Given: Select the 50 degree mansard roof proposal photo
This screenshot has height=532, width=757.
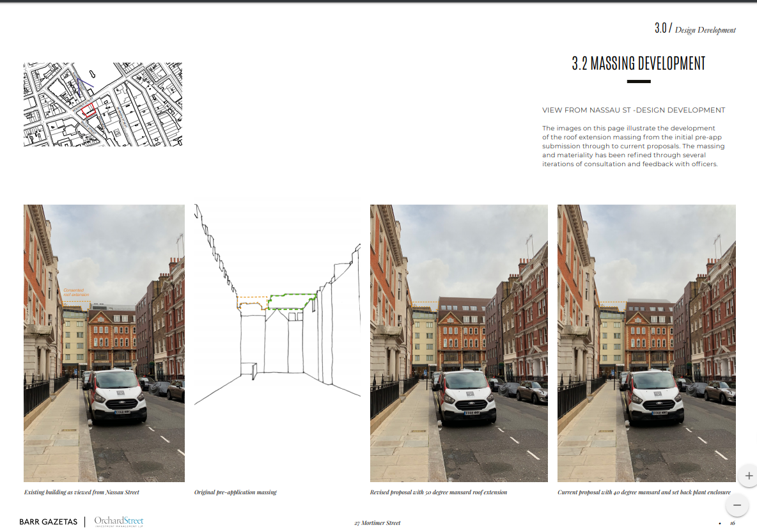Looking at the screenshot, I should click(x=458, y=343).
